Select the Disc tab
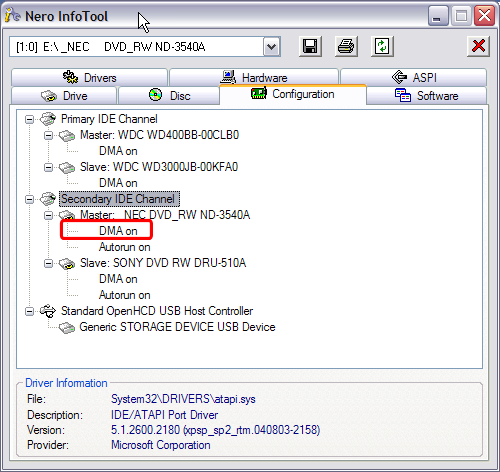The width and height of the screenshot is (500, 472). pos(169,96)
